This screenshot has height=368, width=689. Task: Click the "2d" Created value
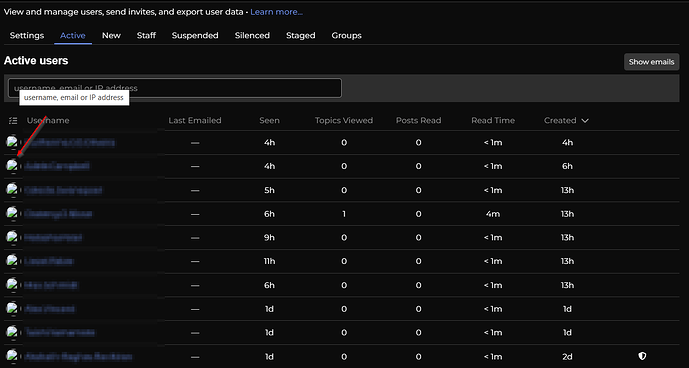567,356
